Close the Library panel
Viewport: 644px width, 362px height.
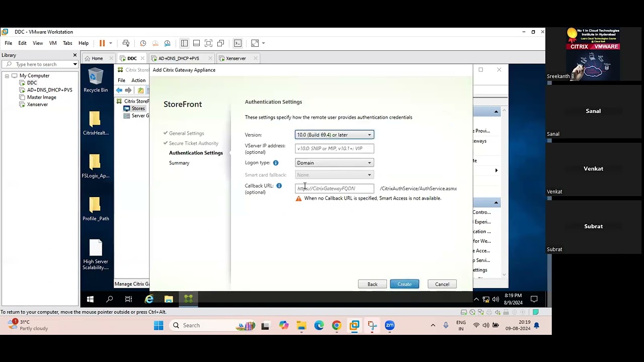click(x=75, y=55)
